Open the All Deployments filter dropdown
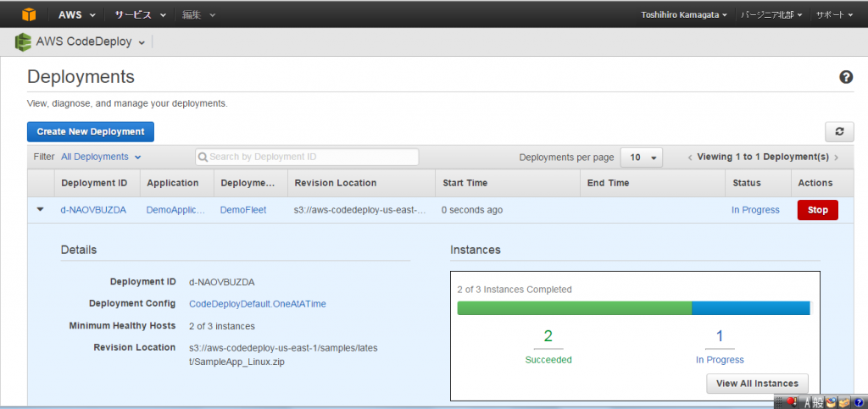 [101, 157]
